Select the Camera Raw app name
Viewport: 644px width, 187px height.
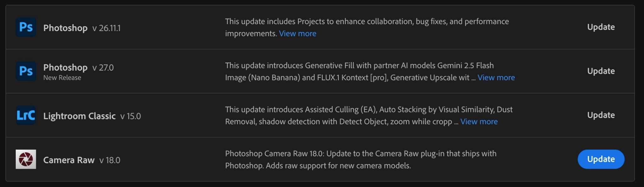pos(69,160)
